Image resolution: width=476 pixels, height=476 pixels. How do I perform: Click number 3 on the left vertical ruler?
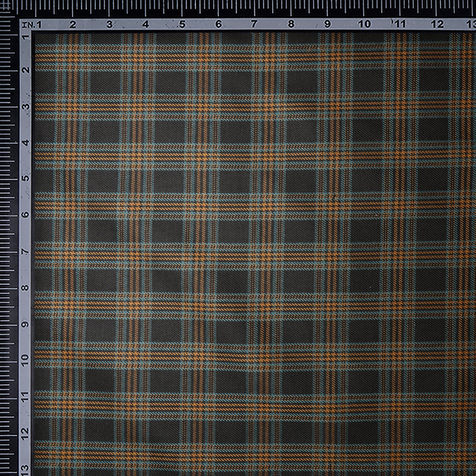click(x=26, y=107)
